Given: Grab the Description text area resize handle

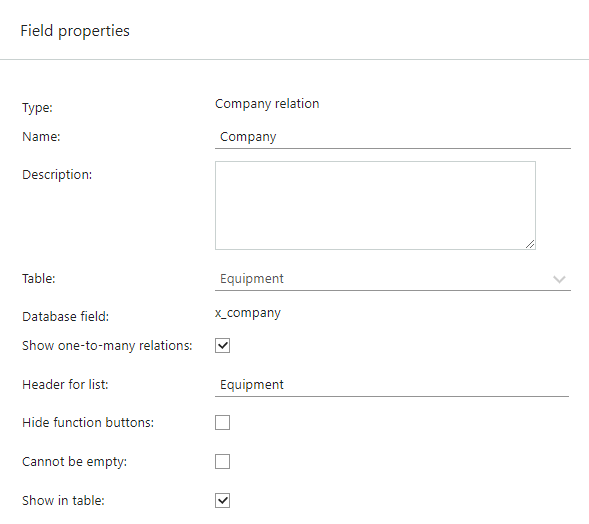Looking at the screenshot, I should point(530,244).
